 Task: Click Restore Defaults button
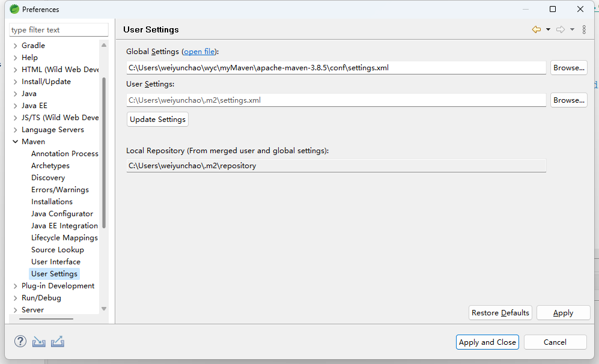click(x=500, y=313)
